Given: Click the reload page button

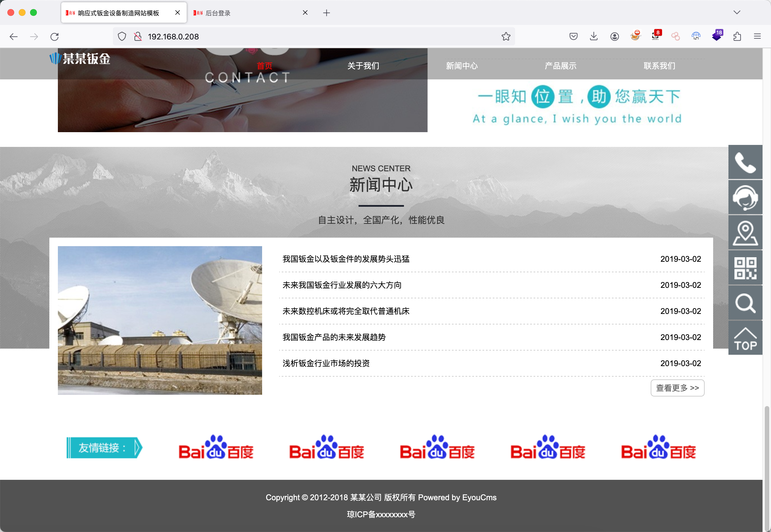Looking at the screenshot, I should click(55, 36).
